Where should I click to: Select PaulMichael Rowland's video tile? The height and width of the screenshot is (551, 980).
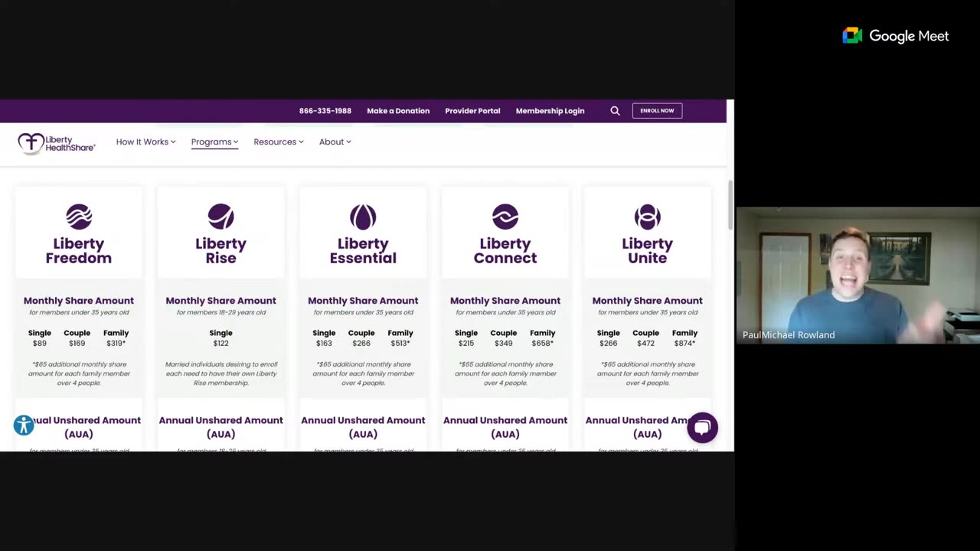coord(857,275)
